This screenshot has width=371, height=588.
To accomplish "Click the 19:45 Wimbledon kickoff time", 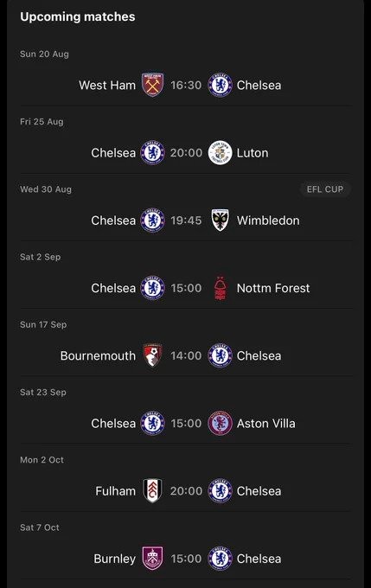I will (186, 220).
